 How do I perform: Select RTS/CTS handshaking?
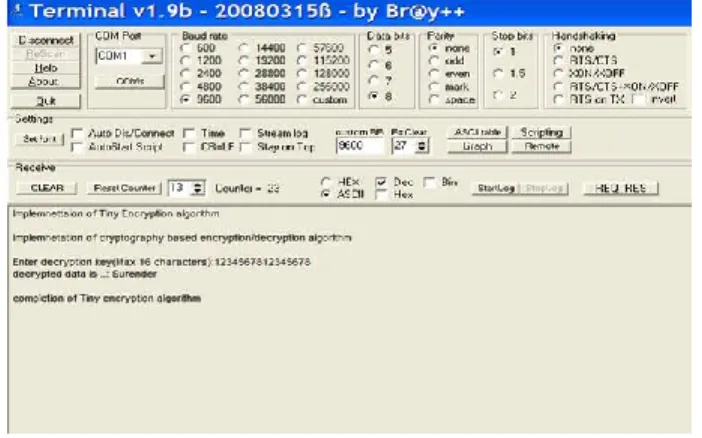pos(558,60)
